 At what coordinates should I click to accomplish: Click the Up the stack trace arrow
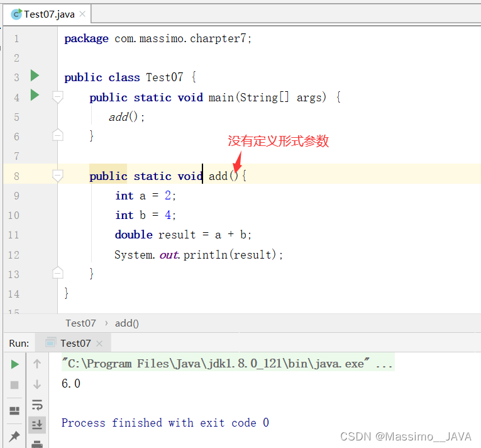click(x=37, y=364)
